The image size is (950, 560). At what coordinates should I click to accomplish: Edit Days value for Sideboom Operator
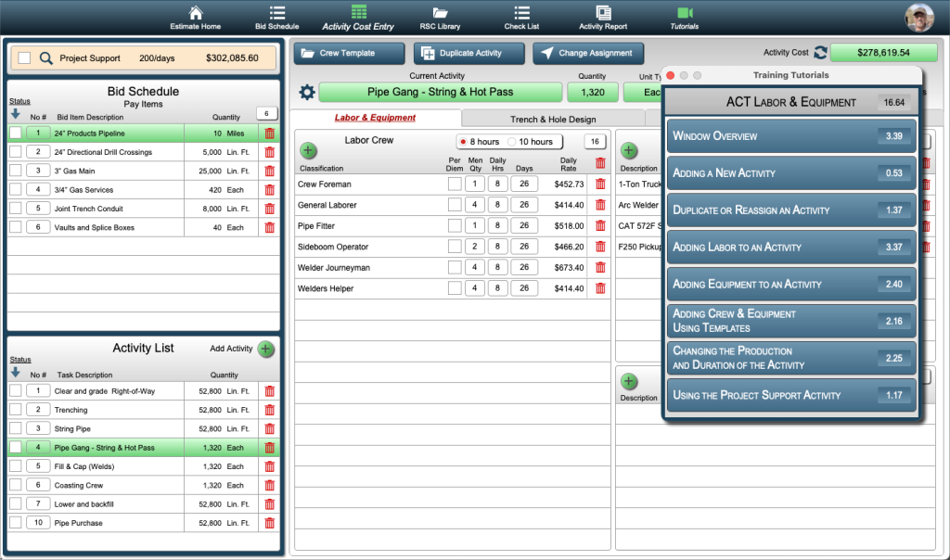coord(524,247)
